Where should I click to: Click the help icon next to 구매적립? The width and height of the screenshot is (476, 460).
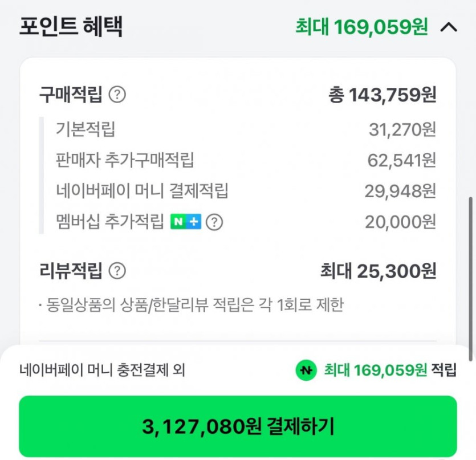click(117, 95)
